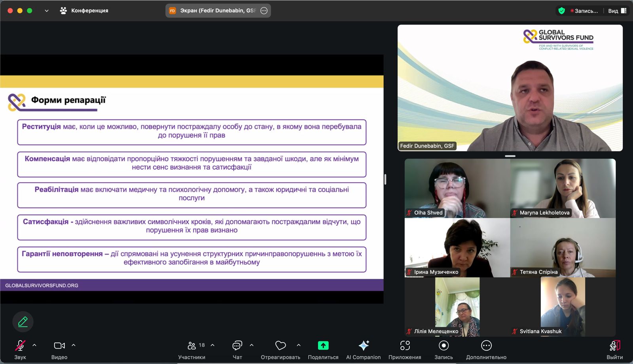Open shared screen options ellipsis button

coord(264,11)
